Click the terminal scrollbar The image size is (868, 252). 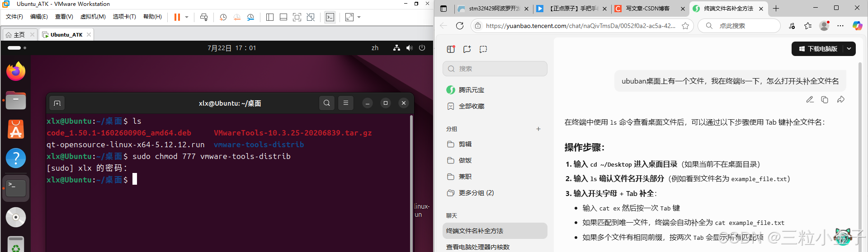[x=411, y=183]
